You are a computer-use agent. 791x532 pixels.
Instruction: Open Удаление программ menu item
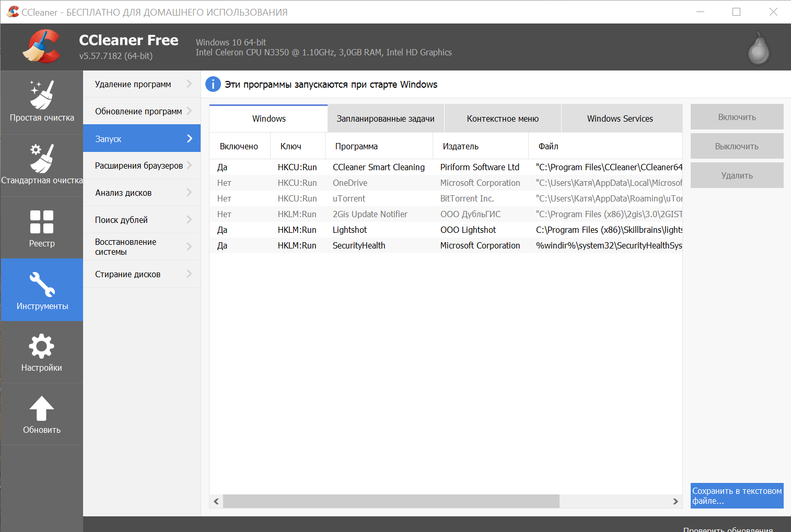142,84
